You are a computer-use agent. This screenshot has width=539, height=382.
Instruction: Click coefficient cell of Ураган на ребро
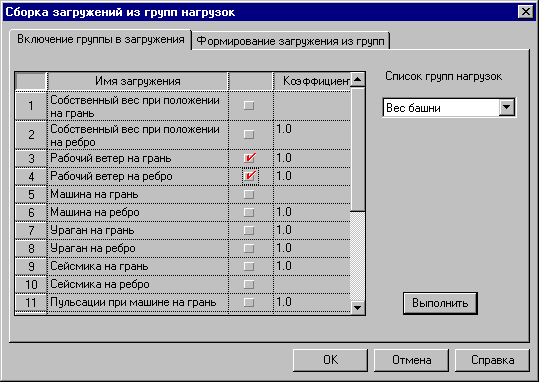point(312,248)
